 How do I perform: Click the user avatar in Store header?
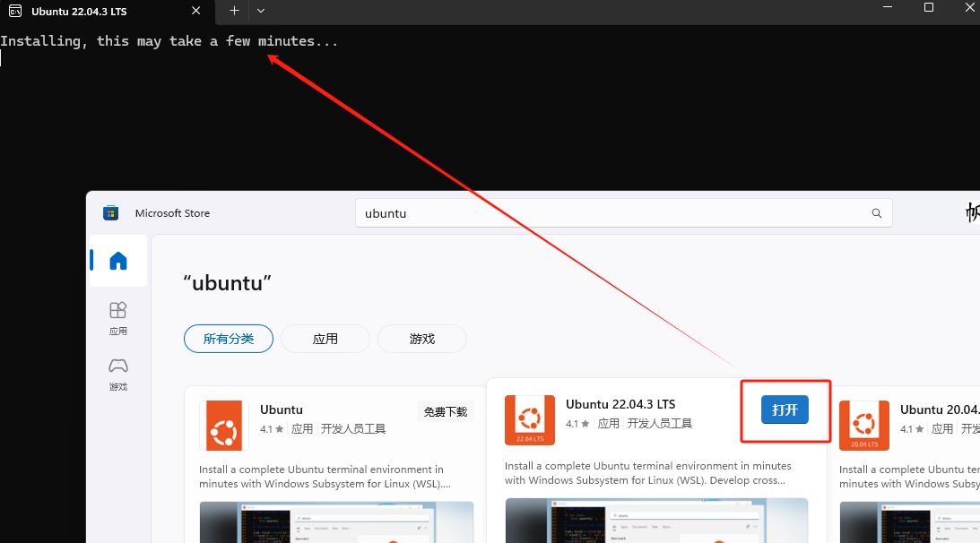972,212
